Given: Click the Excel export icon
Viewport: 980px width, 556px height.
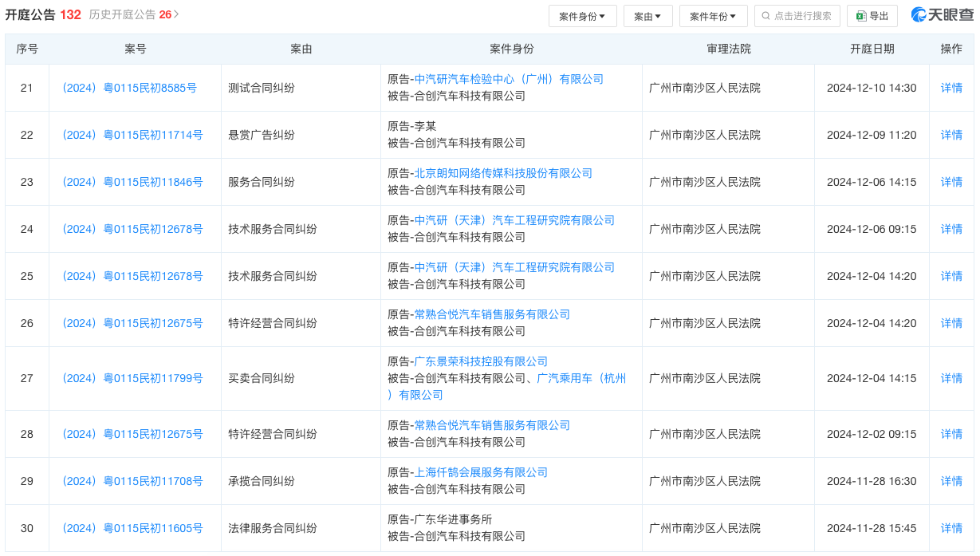Looking at the screenshot, I should click(861, 16).
